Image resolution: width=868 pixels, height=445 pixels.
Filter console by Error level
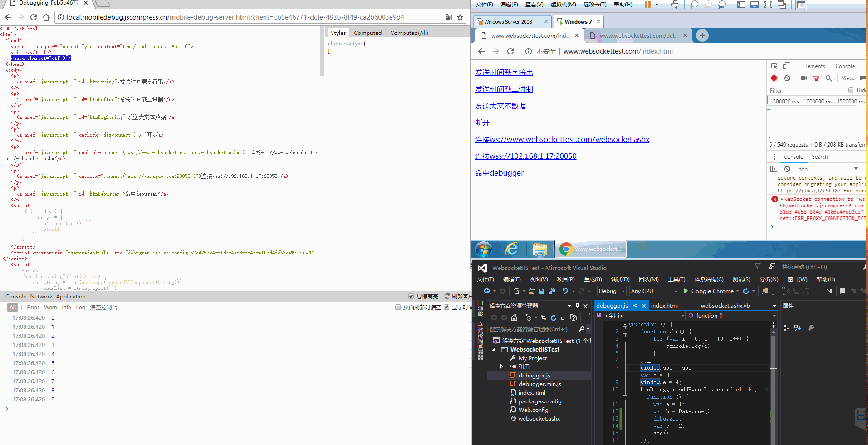[x=33, y=307]
